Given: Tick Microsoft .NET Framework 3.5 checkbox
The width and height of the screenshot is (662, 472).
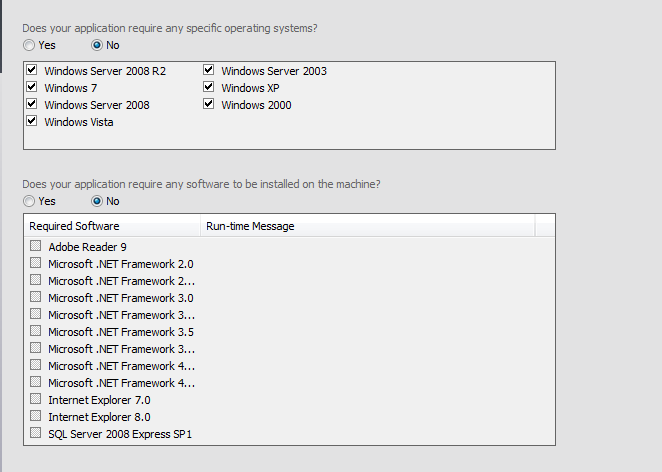Looking at the screenshot, I should pyautogui.click(x=36, y=331).
